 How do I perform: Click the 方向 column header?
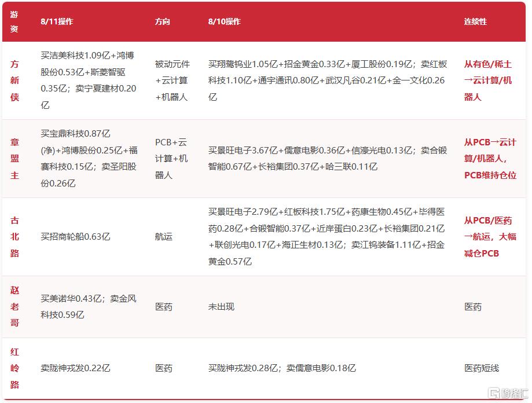pos(162,21)
